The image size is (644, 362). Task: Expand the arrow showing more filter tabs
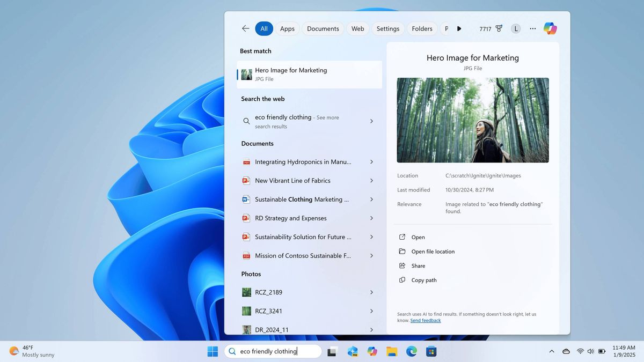[459, 28]
